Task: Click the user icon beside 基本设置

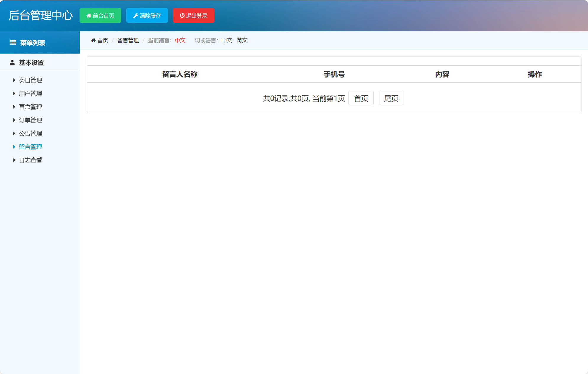Action: [x=12, y=62]
